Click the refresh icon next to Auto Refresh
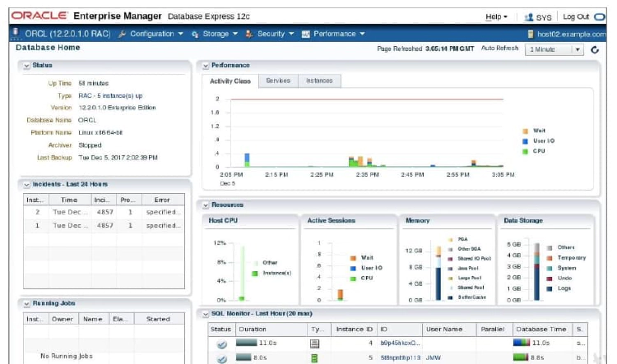 (x=595, y=49)
